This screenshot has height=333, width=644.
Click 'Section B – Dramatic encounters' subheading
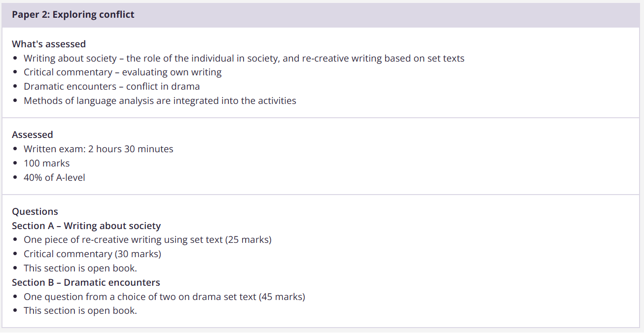point(86,283)
